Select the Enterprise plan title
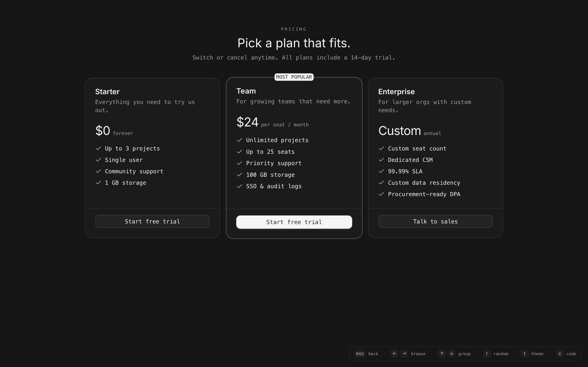The image size is (588, 367). coord(396,92)
